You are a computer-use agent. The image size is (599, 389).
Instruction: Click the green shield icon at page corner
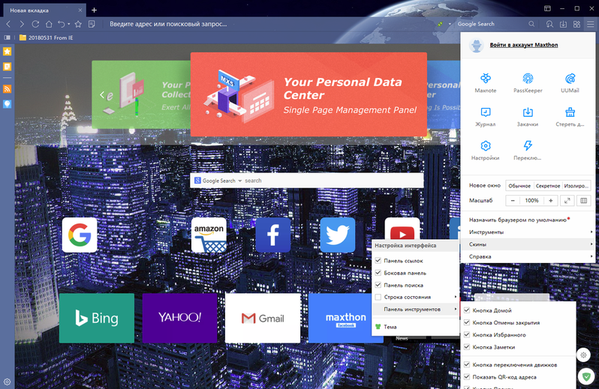click(586, 376)
